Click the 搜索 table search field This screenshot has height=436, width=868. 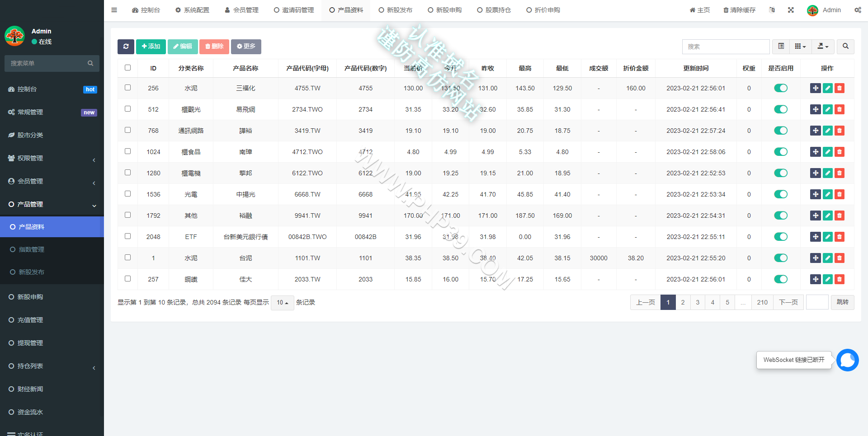(x=726, y=47)
